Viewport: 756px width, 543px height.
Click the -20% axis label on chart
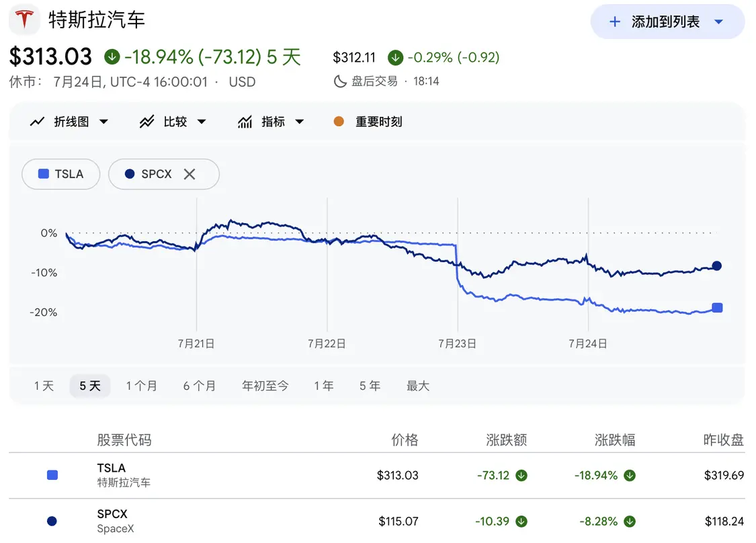pos(44,312)
